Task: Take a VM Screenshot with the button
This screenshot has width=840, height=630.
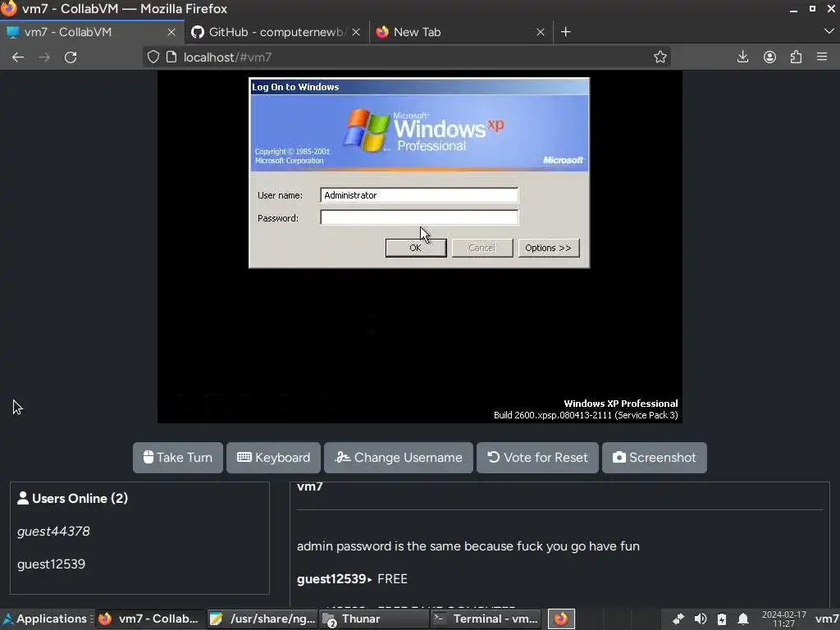Action: (654, 458)
